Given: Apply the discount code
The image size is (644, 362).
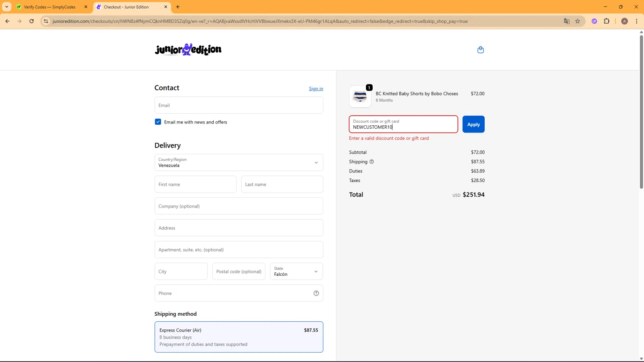Looking at the screenshot, I should 474,124.
